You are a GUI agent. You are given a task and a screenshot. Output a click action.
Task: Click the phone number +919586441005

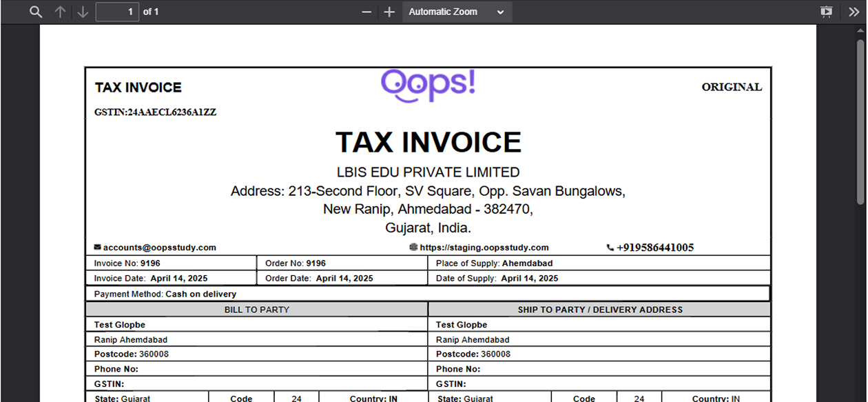(x=655, y=248)
